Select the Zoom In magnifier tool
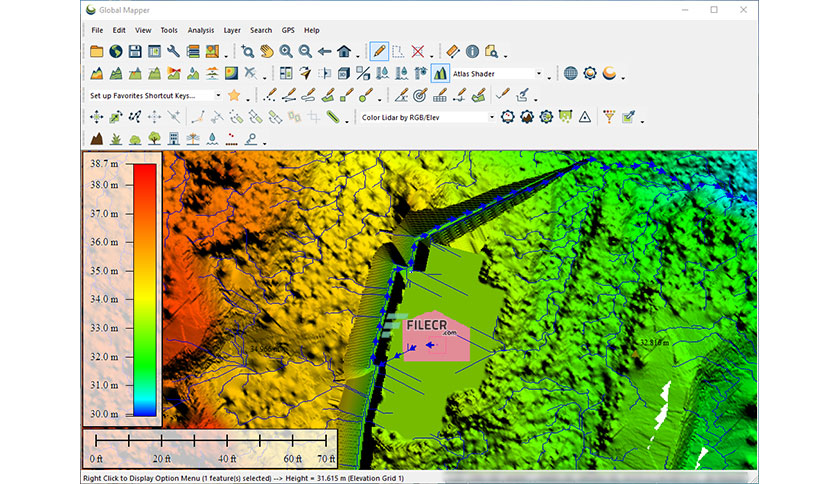Screen dimensions: 836x484 coord(286,51)
